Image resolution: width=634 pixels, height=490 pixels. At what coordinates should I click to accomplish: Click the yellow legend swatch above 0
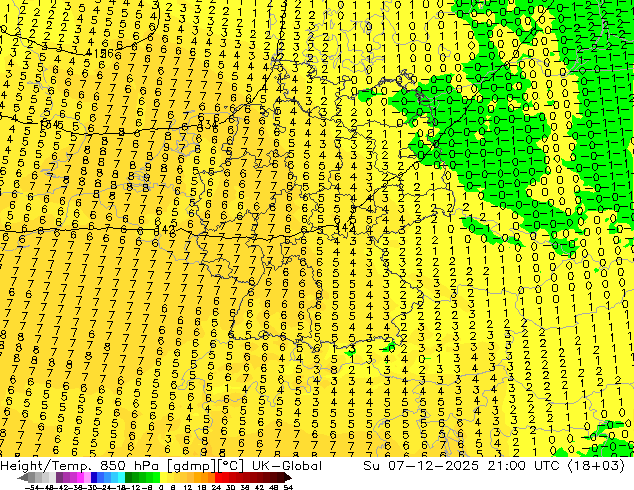tap(163, 477)
